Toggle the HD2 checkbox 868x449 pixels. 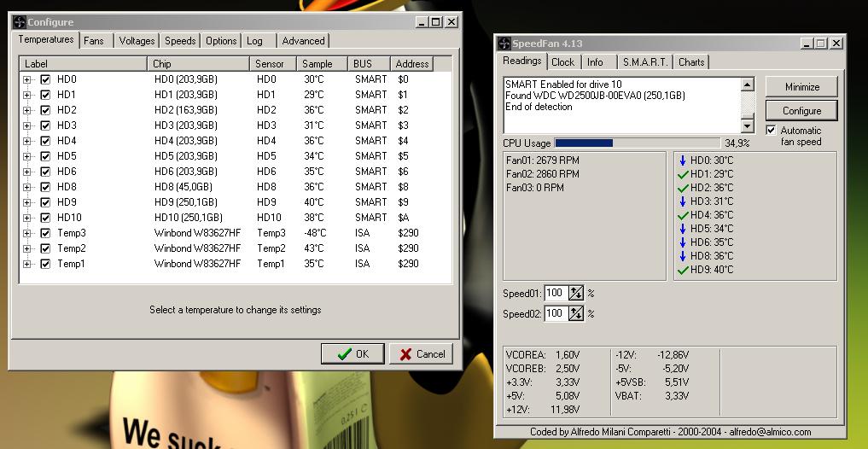(45, 110)
